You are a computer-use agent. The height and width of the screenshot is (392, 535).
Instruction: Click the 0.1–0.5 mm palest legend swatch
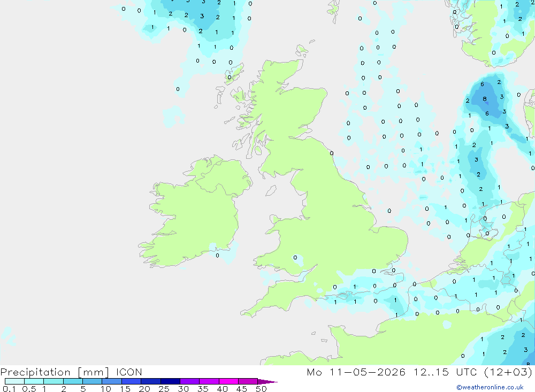[14, 381]
